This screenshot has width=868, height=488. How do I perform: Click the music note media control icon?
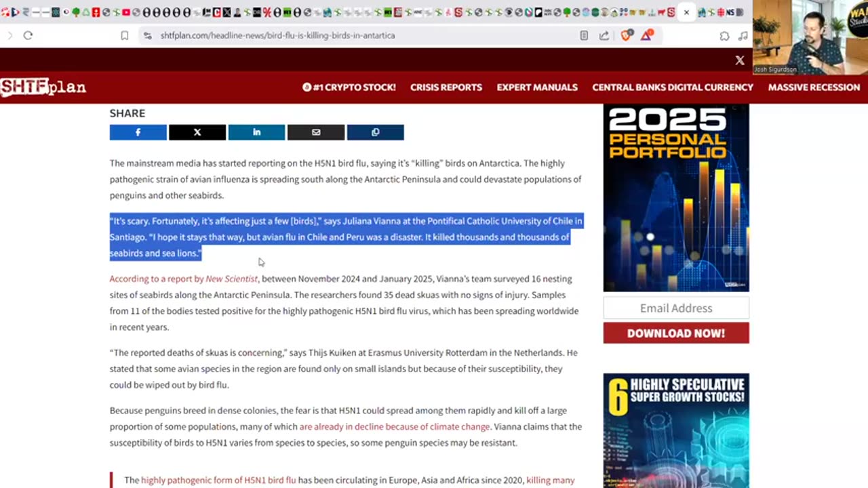pyautogui.click(x=743, y=35)
